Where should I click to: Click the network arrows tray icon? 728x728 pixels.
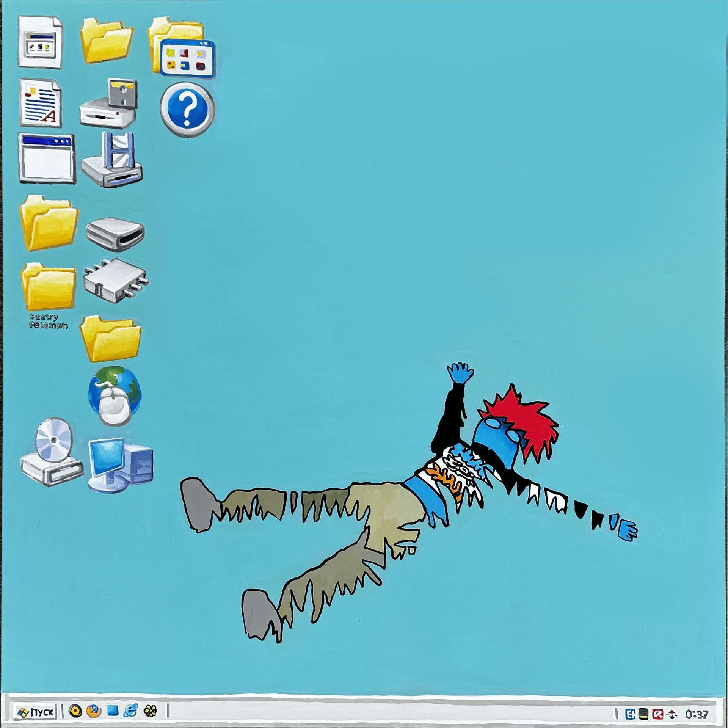click(672, 715)
